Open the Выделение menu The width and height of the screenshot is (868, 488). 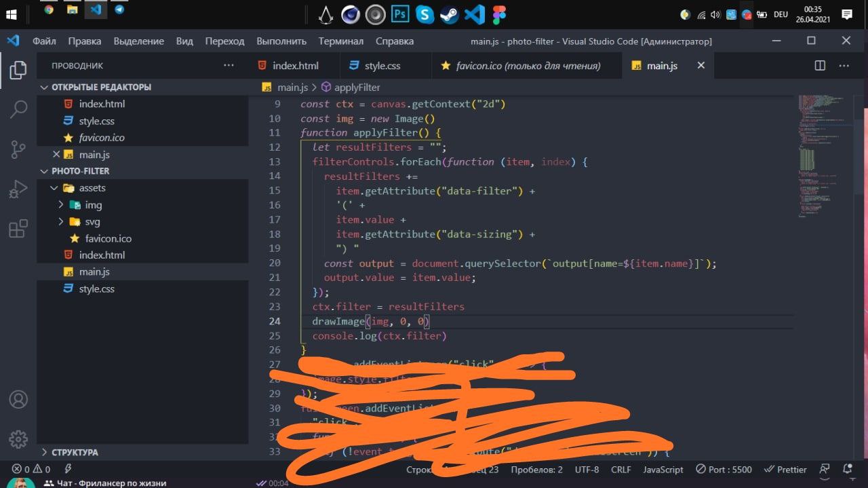pyautogui.click(x=139, y=41)
